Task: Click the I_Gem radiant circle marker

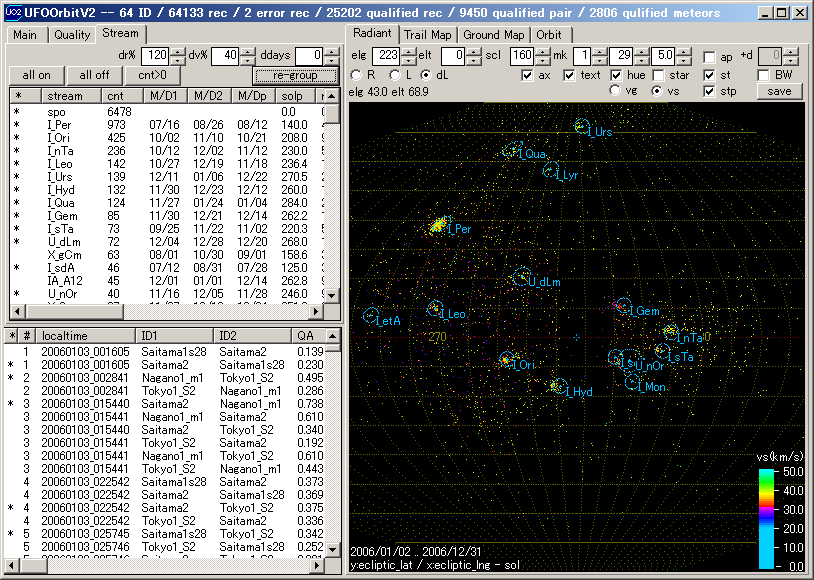Action: pyautogui.click(x=624, y=306)
